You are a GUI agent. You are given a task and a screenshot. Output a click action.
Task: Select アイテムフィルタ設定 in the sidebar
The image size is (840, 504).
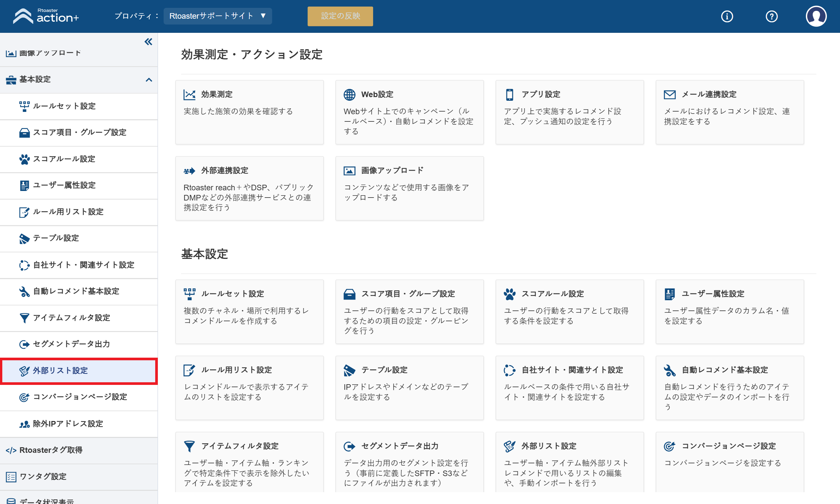[79, 318]
